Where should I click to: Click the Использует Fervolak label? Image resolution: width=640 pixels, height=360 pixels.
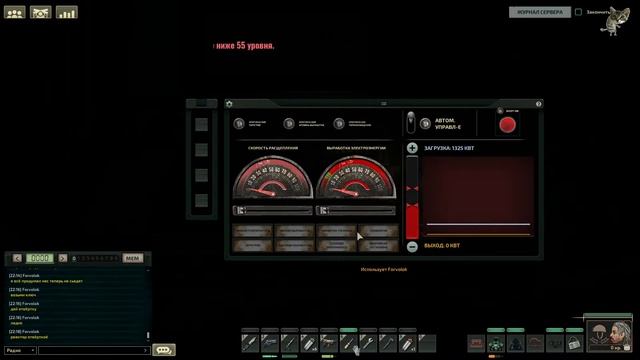pyautogui.click(x=384, y=269)
